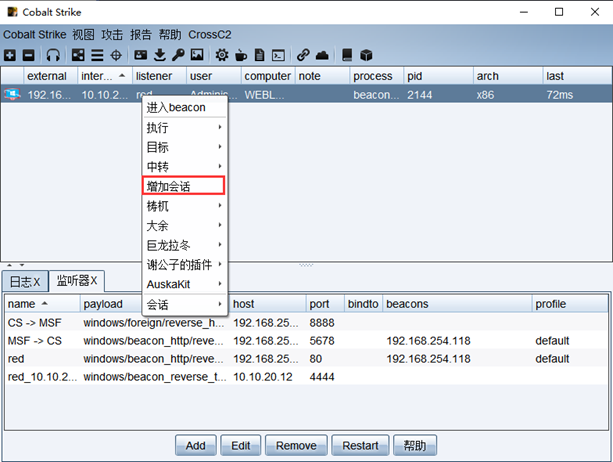
Task: Open the 视图 menu
Action: 83,35
